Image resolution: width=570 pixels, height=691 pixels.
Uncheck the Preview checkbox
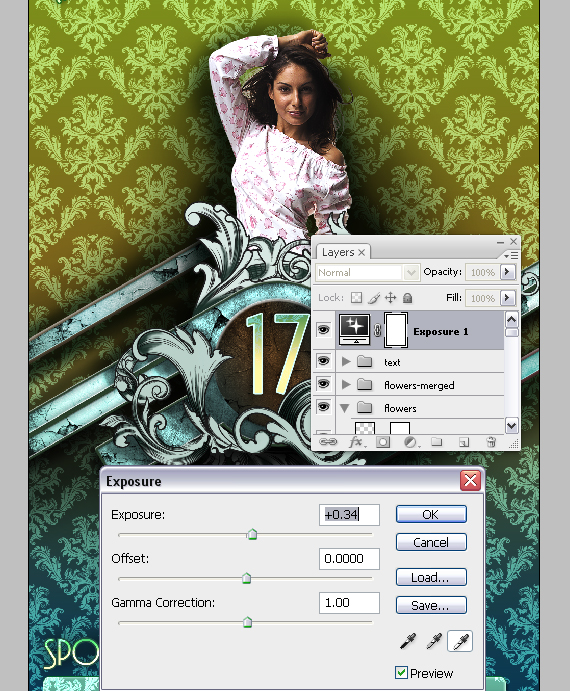(401, 673)
